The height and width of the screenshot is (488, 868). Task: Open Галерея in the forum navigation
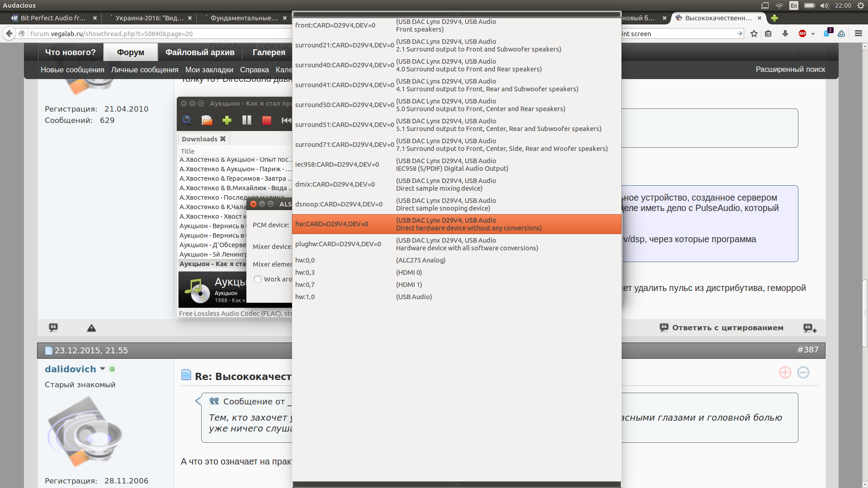point(269,52)
